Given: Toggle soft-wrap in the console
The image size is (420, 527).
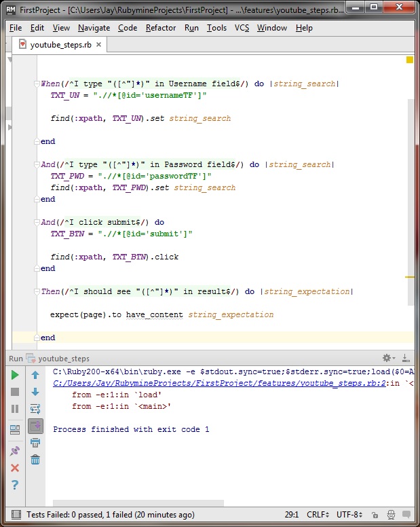Looking at the screenshot, I should point(35,409).
